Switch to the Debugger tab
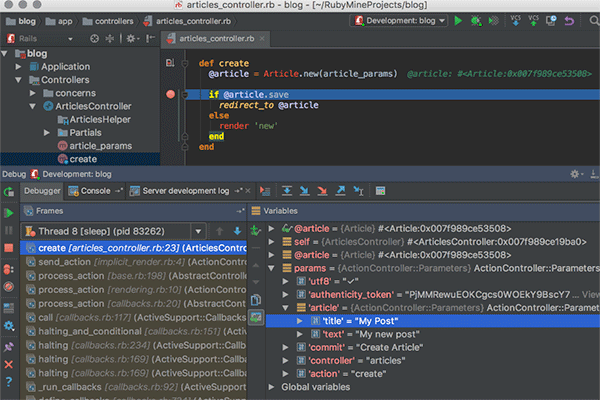The image size is (600, 400). coord(42,191)
